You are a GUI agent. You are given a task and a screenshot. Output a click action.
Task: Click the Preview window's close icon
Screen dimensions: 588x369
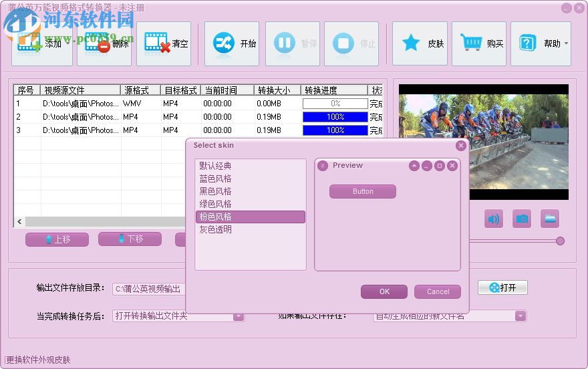[x=452, y=166]
